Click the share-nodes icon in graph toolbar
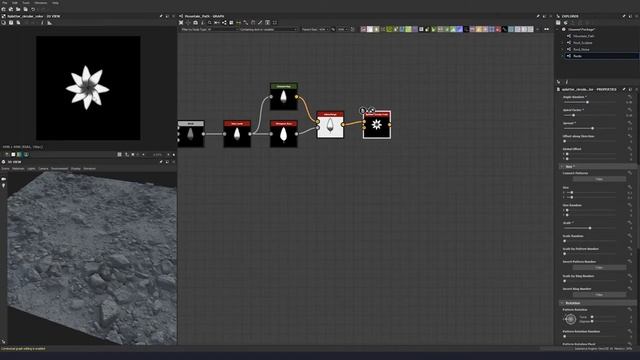 (x=224, y=23)
